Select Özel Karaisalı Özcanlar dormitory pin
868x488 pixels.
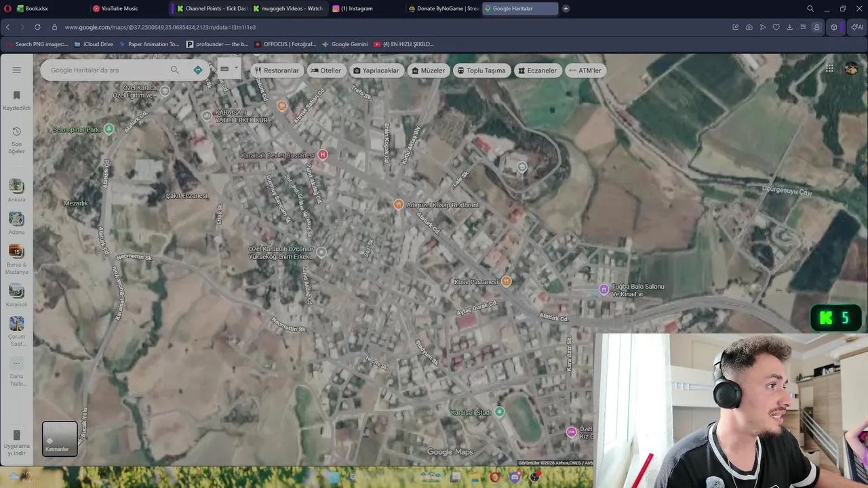(321, 252)
